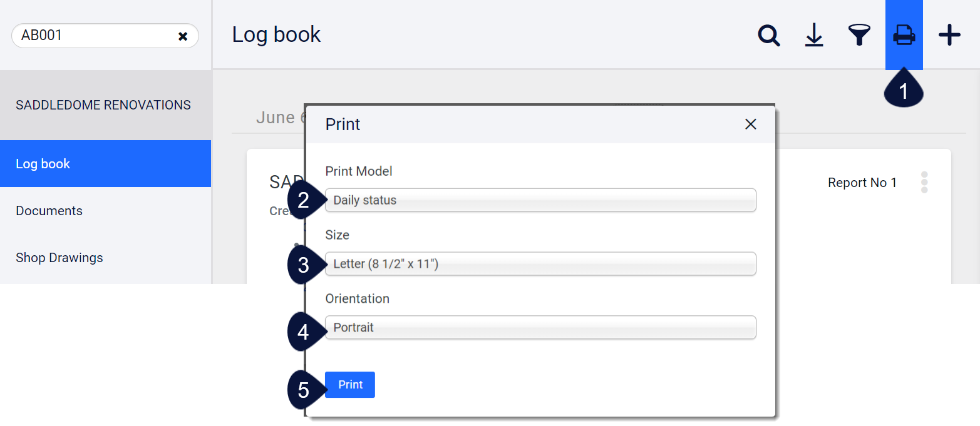Image resolution: width=980 pixels, height=426 pixels.
Task: Open the filter funnel icon
Action: pos(859,35)
